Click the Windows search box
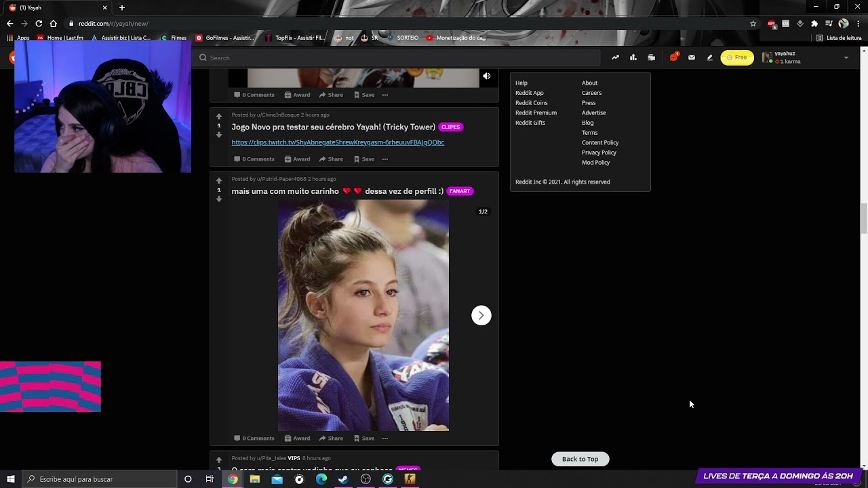This screenshot has height=488, width=868. tap(100, 479)
